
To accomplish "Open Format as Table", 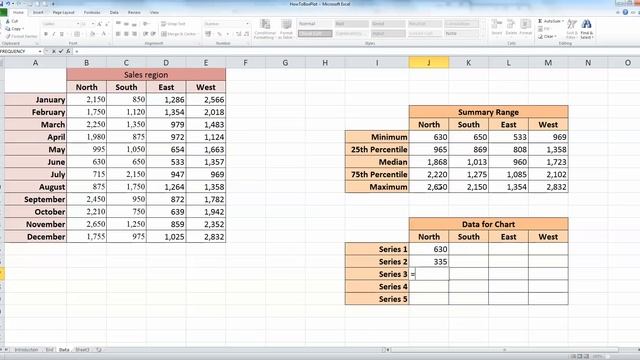I will (x=286, y=29).
